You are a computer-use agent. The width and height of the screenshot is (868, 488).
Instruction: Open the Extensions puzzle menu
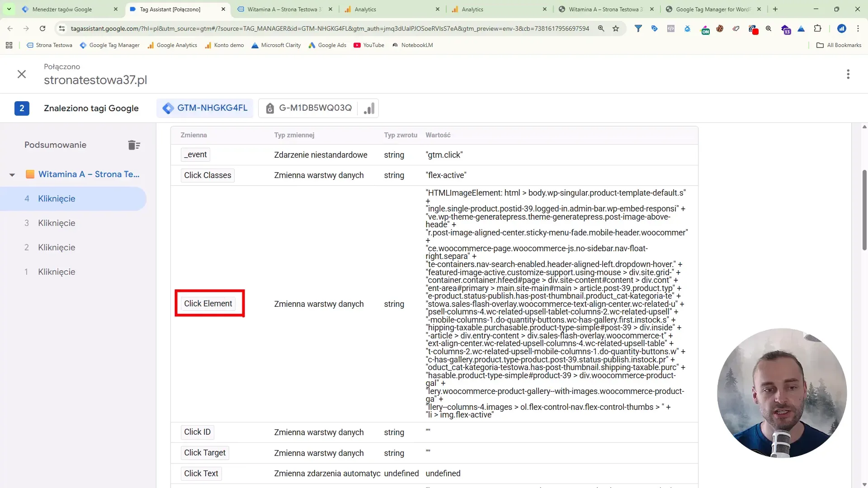(817, 28)
